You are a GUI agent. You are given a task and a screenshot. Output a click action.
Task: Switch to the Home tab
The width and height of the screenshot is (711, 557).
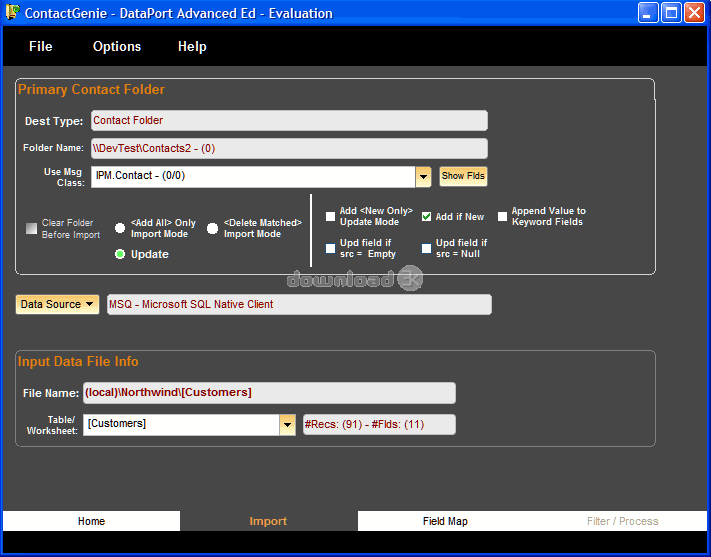[91, 521]
